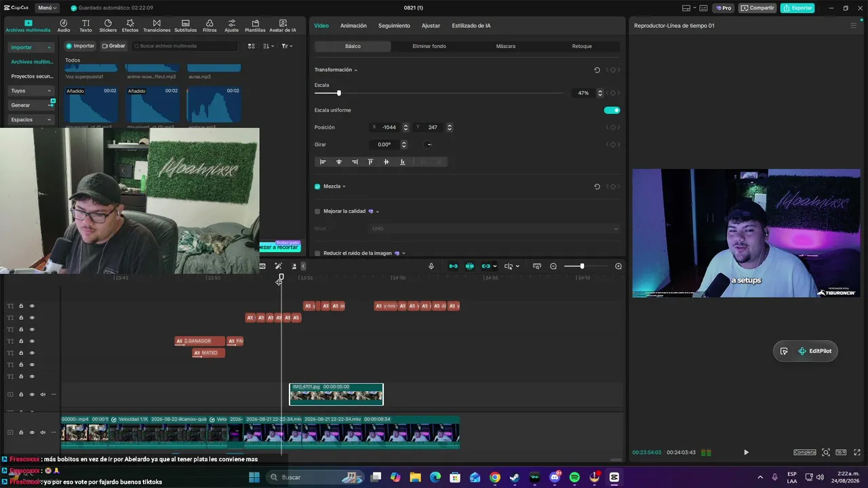Mute the main video track audio
Viewport: 868px width, 488px height.
(43, 432)
